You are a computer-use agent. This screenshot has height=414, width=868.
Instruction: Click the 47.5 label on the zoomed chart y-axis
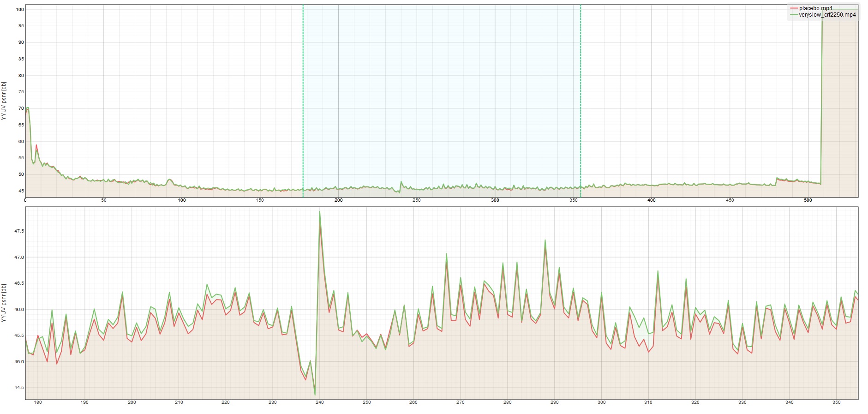tap(19, 231)
